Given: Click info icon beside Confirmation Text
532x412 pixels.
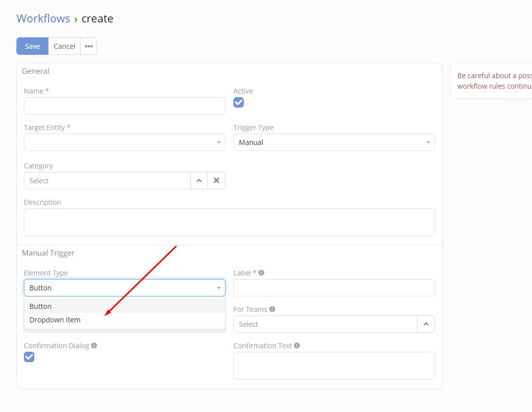Looking at the screenshot, I should pos(297,346).
